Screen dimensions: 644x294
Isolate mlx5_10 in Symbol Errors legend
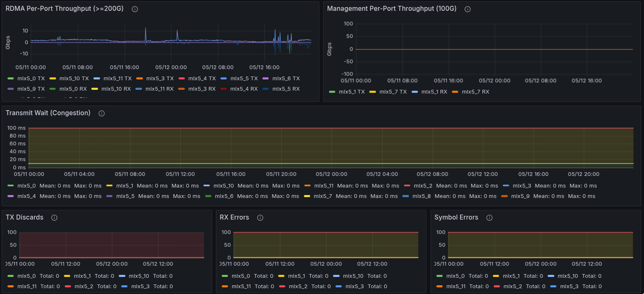tap(568, 276)
